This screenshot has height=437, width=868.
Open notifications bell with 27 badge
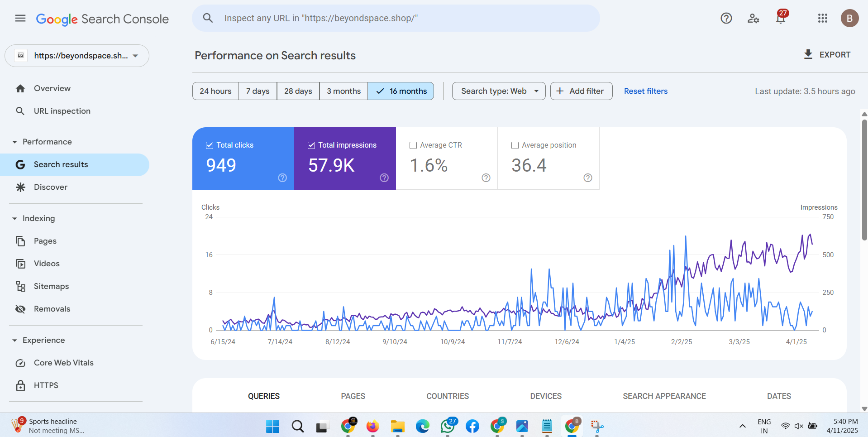pos(781,18)
